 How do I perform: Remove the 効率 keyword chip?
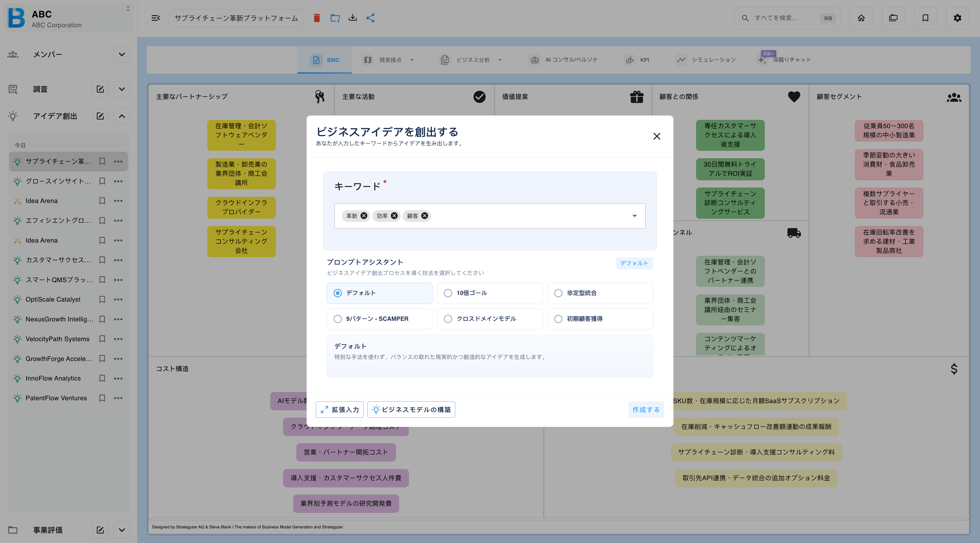[394, 216]
